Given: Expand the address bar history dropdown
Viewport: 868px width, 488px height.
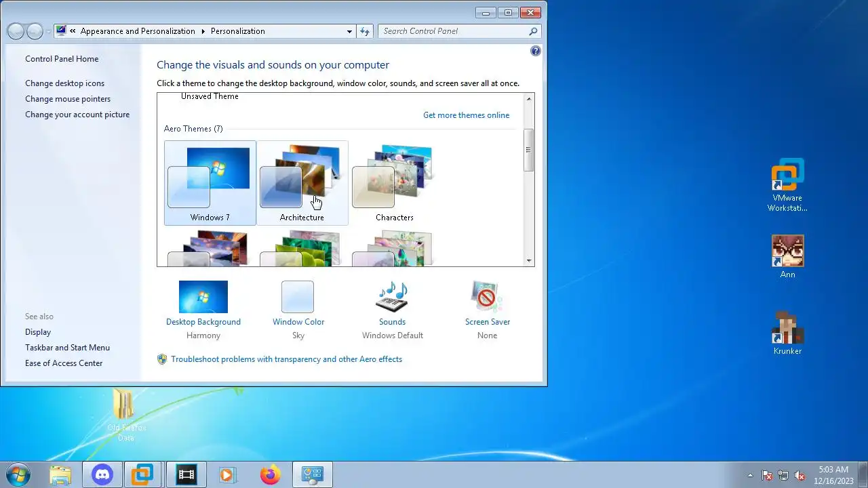Looking at the screenshot, I should point(349,31).
